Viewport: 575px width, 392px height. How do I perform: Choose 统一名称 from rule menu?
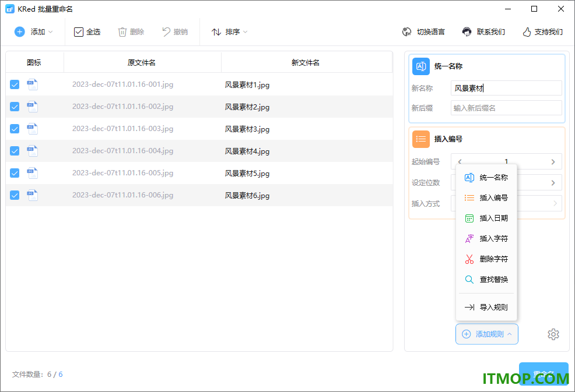(486, 177)
